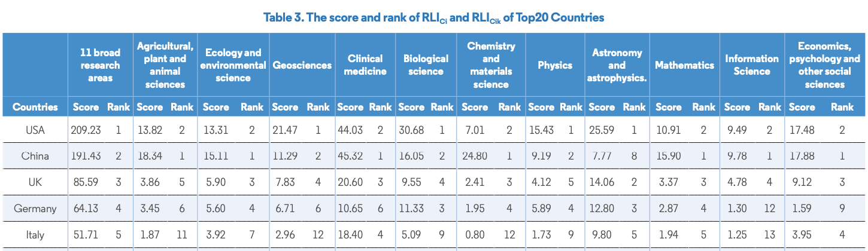The image size is (868, 251).
Task: Select the Geosciences column header
Action: [302, 65]
